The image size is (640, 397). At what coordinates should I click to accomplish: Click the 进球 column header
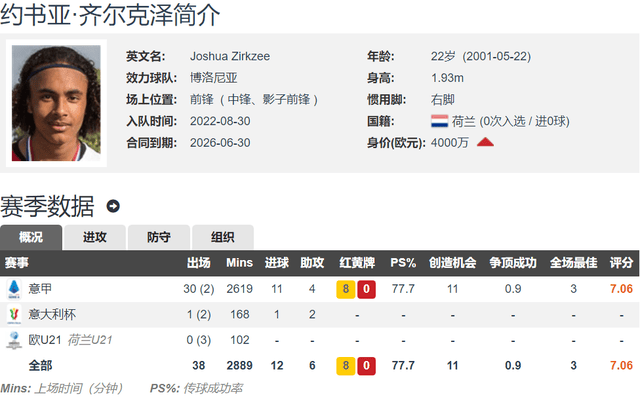point(277,263)
